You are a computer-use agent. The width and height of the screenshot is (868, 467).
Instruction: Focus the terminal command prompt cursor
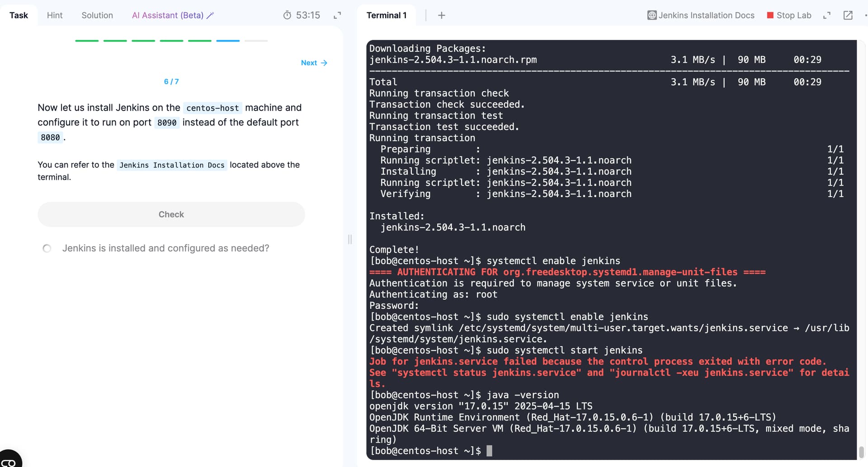489,451
